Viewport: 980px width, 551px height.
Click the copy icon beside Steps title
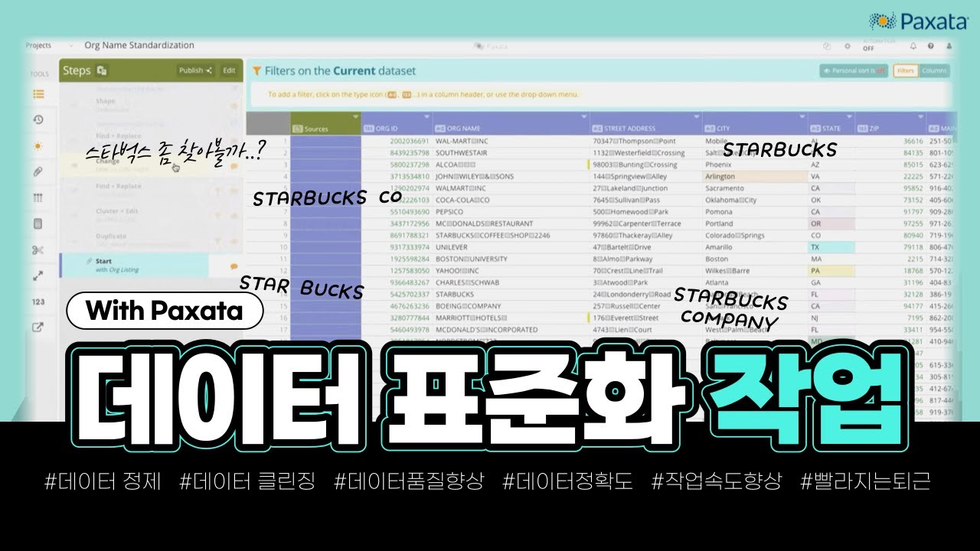[x=102, y=70]
